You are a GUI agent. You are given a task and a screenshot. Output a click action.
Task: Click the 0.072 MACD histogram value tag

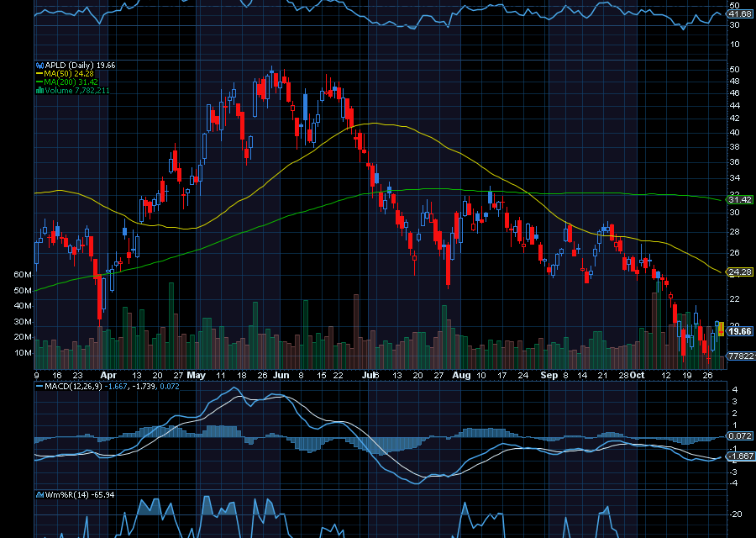tap(740, 436)
